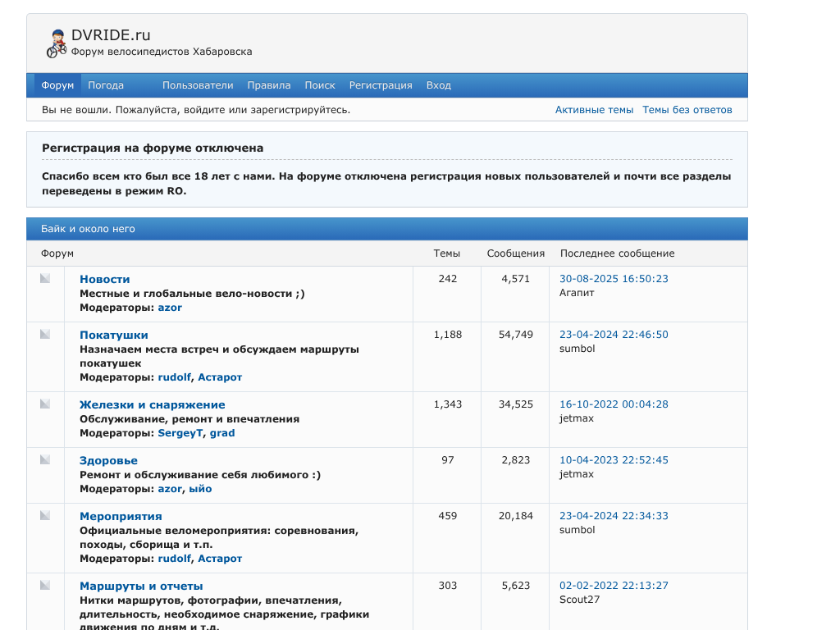Screen dimensions: 840x630
Task: Click the DVRIDE.ru site title
Action: pyautogui.click(x=111, y=35)
